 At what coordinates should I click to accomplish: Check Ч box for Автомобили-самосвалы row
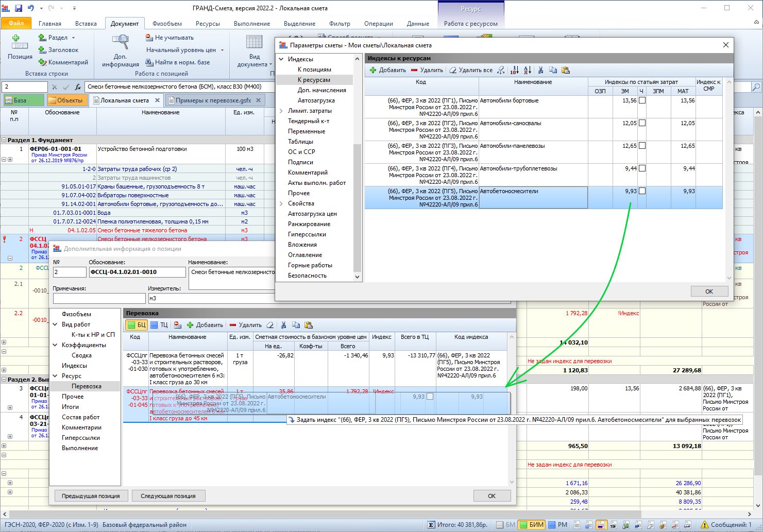click(642, 124)
